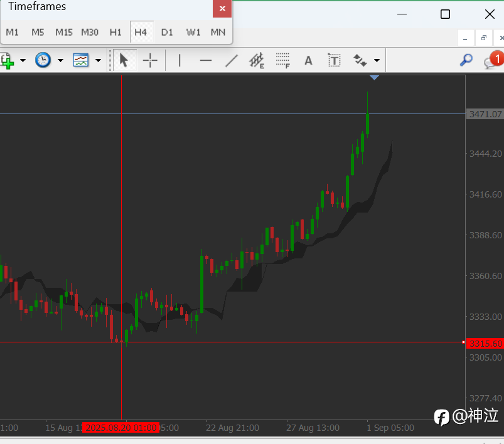The image size is (504, 444).
Task: Pick the Fibonacci retracement tool
Action: coord(283,60)
